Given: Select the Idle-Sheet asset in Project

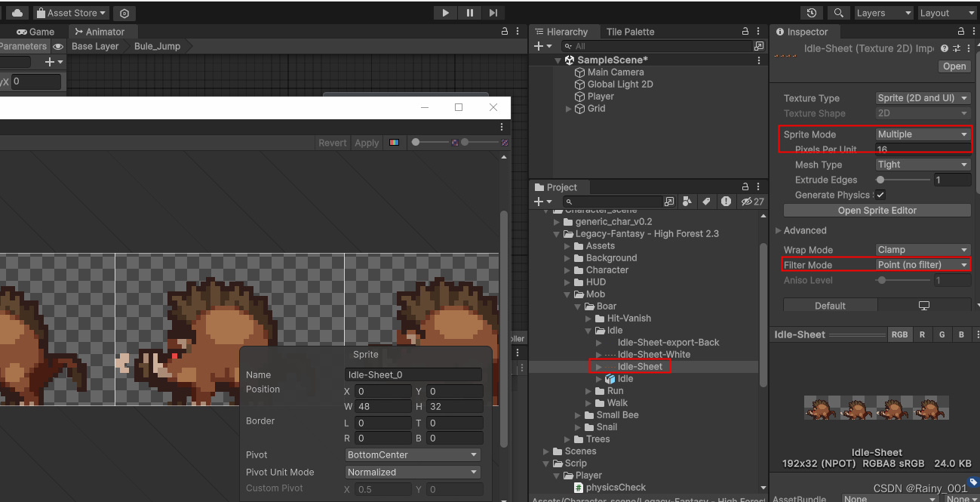Looking at the screenshot, I should [640, 367].
